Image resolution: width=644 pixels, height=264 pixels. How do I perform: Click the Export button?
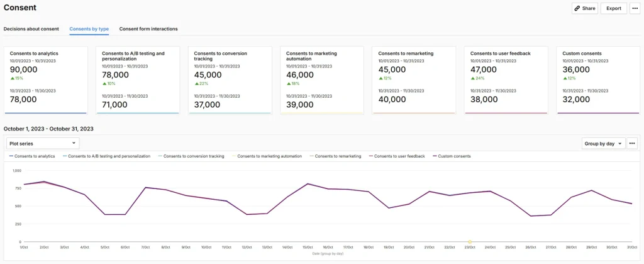[613, 8]
